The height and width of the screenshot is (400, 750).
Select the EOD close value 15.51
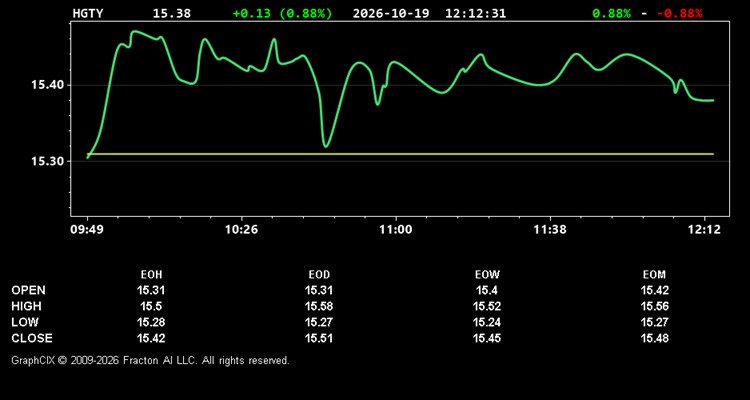coord(319,338)
